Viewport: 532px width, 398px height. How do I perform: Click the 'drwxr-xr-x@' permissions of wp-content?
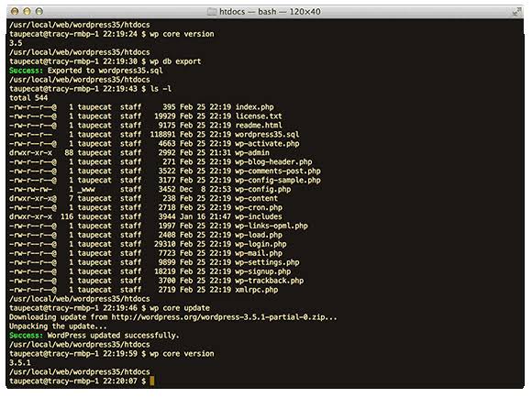click(33, 198)
